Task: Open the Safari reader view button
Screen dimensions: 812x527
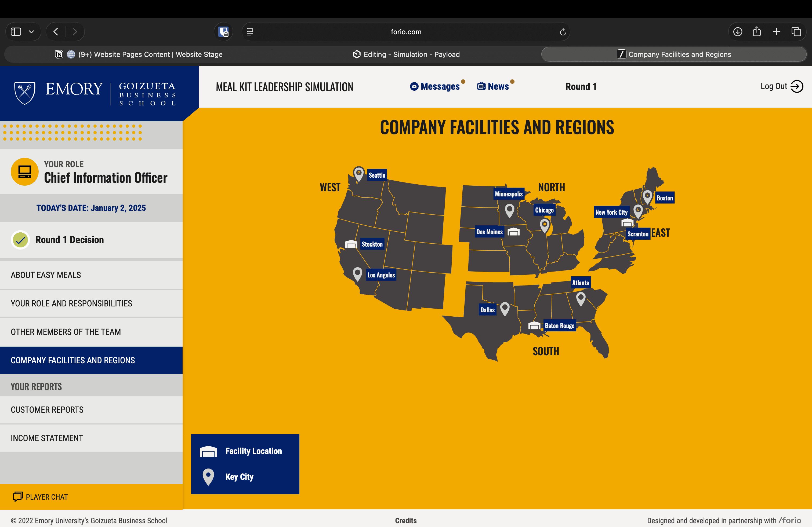Action: coord(250,32)
